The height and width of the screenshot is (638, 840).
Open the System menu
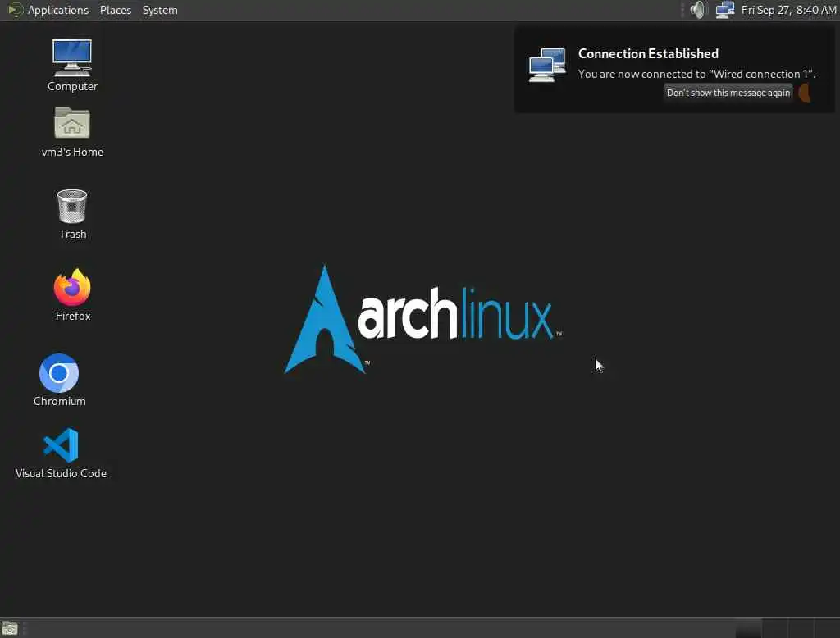(160, 10)
